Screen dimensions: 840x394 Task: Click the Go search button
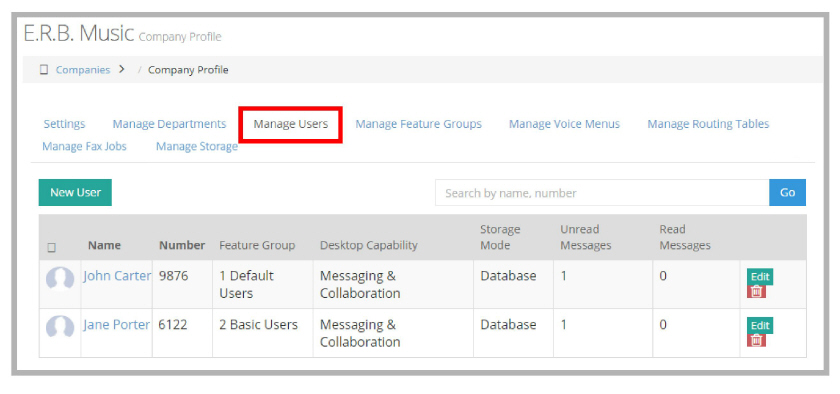coord(787,192)
